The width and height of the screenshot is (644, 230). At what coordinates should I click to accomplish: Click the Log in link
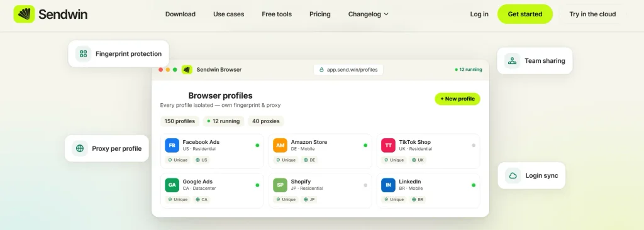(479, 14)
